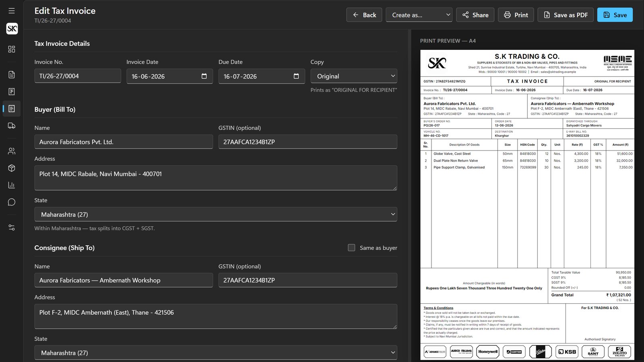Screen dimensions: 644x362
Task: Click the Honeywell brand logo in preview
Action: [x=488, y=352]
